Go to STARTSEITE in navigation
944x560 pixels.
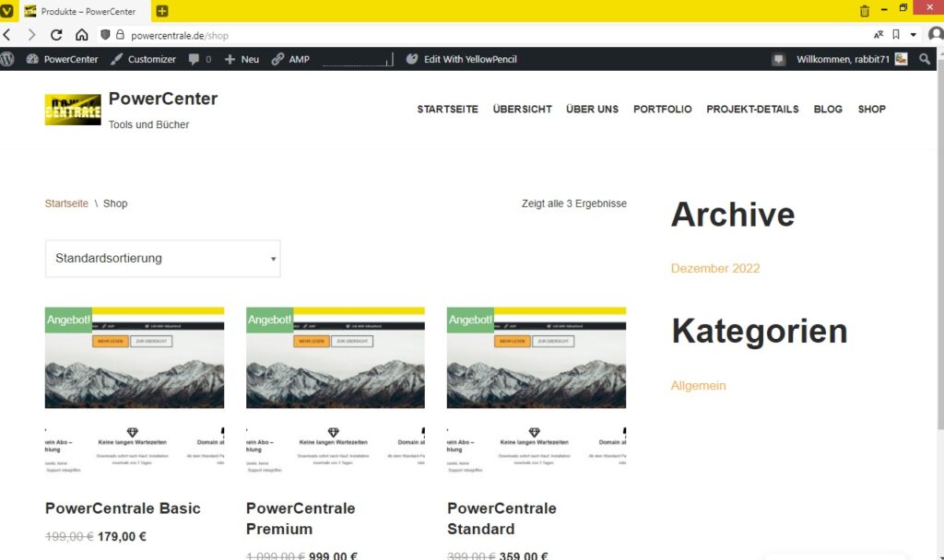(447, 109)
